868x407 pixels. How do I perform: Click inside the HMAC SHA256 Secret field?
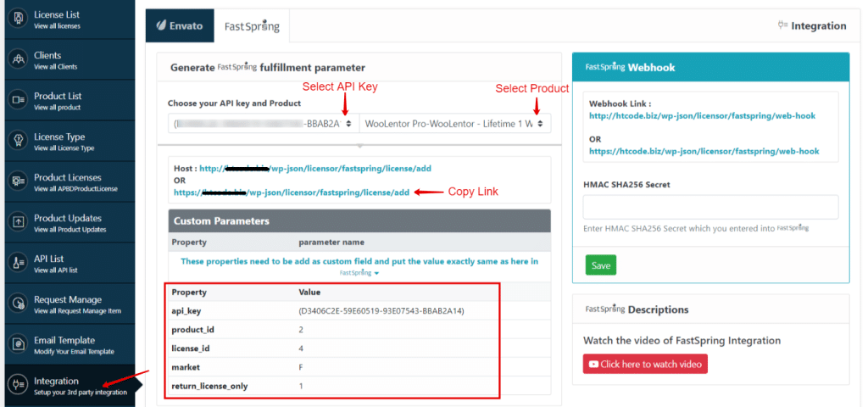710,207
